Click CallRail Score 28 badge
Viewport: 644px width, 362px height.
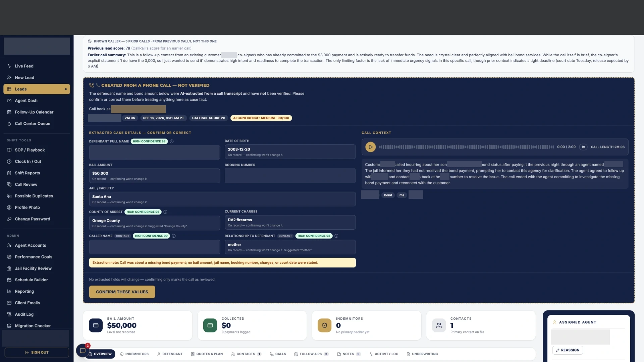208,118
